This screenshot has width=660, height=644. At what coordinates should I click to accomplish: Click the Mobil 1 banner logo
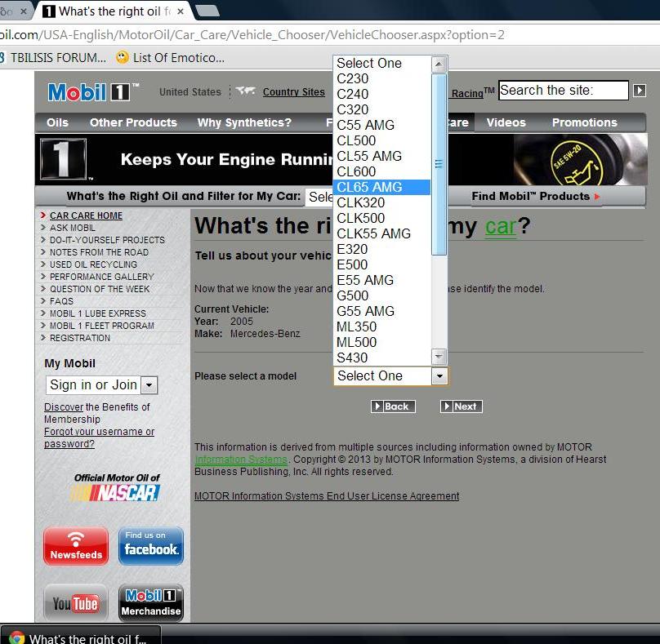pyautogui.click(x=64, y=159)
